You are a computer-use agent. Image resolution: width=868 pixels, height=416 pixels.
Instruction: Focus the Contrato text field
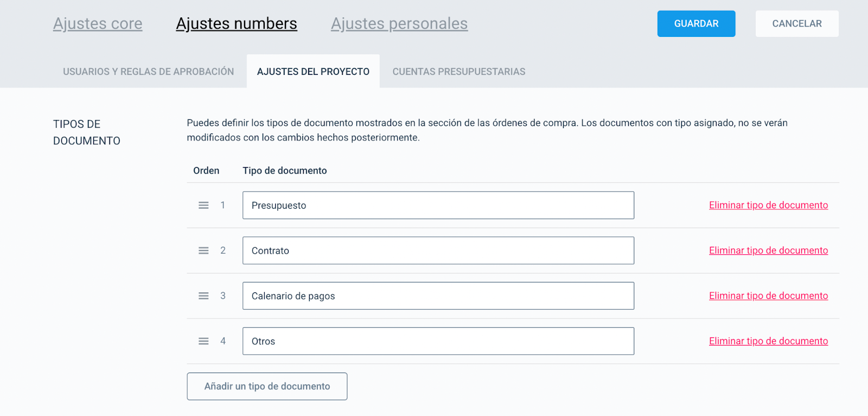pyautogui.click(x=438, y=251)
